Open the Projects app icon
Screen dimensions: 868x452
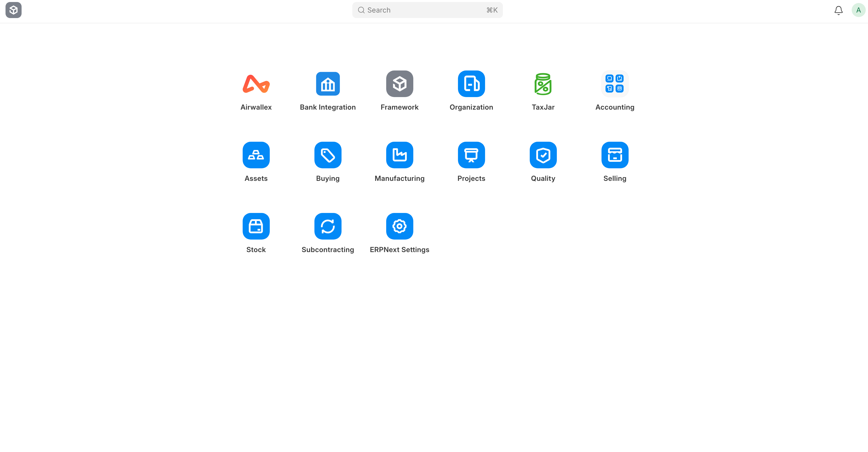[472, 155]
